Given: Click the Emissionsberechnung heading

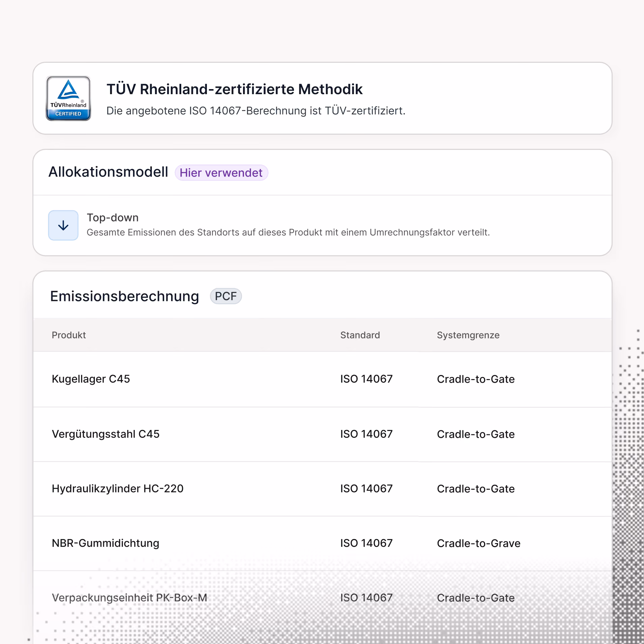Looking at the screenshot, I should pyautogui.click(x=125, y=296).
